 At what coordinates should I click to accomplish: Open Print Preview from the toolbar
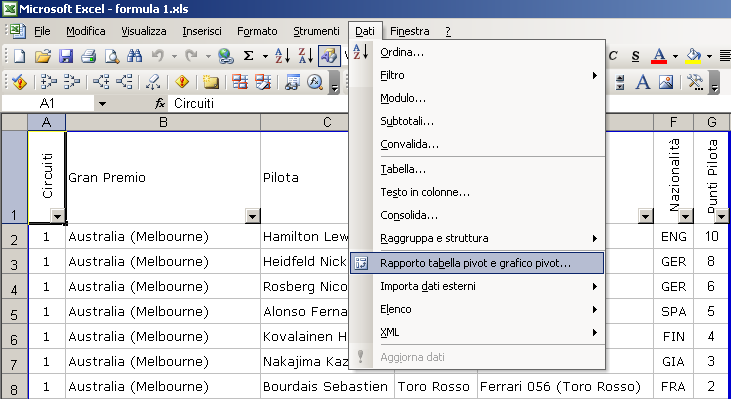(112, 56)
